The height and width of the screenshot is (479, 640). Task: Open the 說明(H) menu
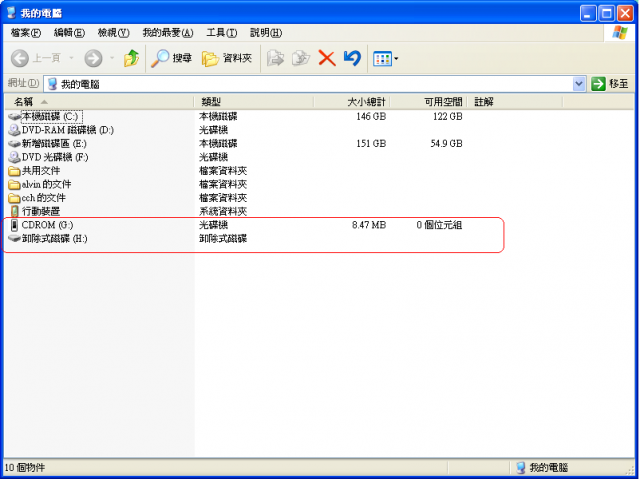(x=266, y=33)
